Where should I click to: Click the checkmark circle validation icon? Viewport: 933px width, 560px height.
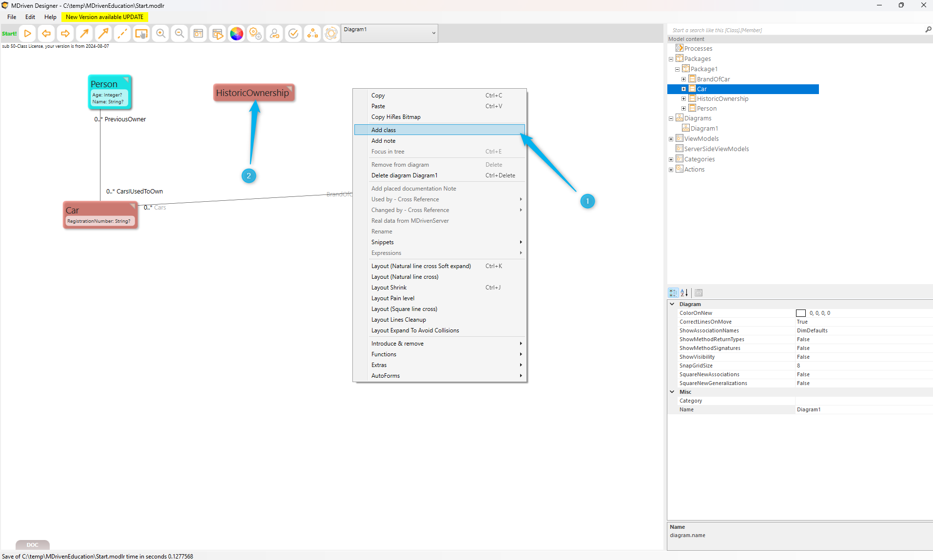(293, 34)
